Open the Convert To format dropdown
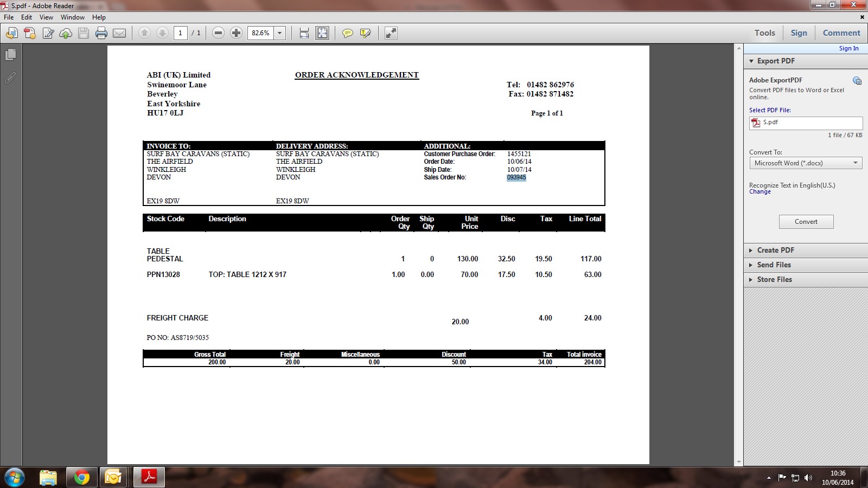 point(806,163)
